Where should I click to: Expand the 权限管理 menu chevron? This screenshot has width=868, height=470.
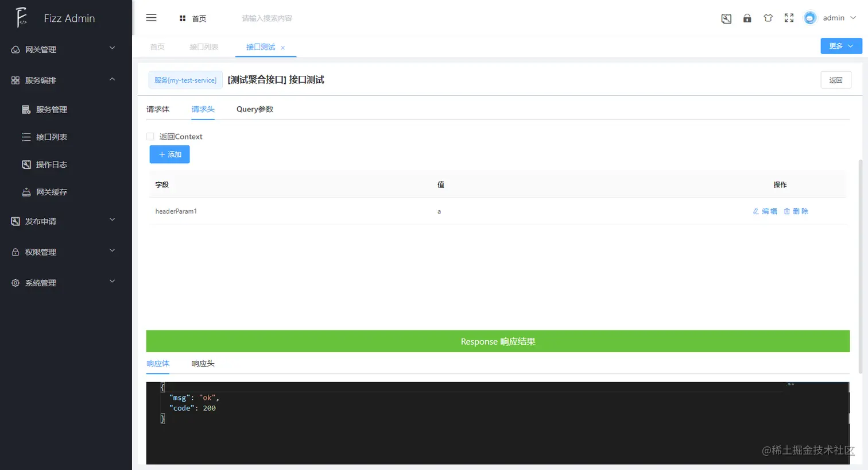pos(113,251)
